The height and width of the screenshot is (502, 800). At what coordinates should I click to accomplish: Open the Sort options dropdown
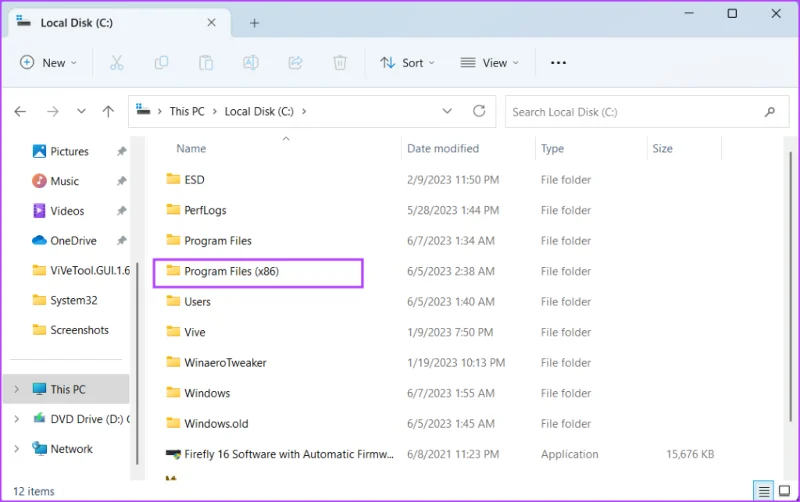click(407, 63)
